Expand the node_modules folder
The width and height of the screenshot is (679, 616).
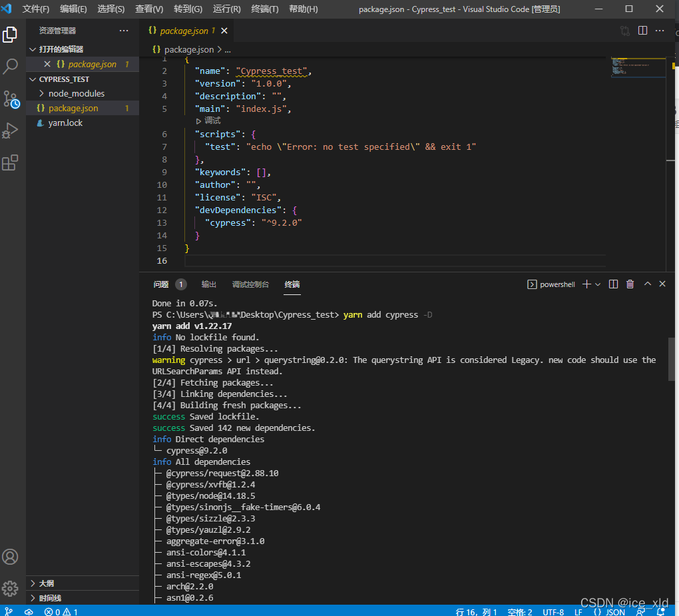click(x=76, y=94)
